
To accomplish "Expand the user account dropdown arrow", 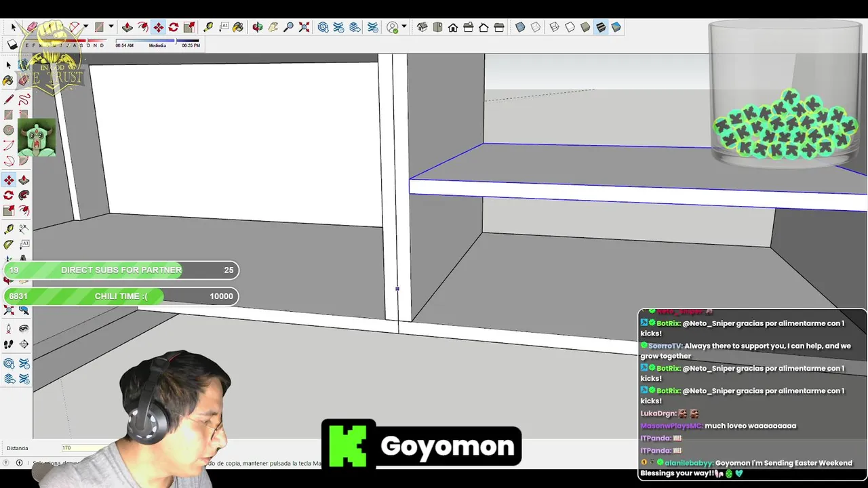I will tap(404, 26).
